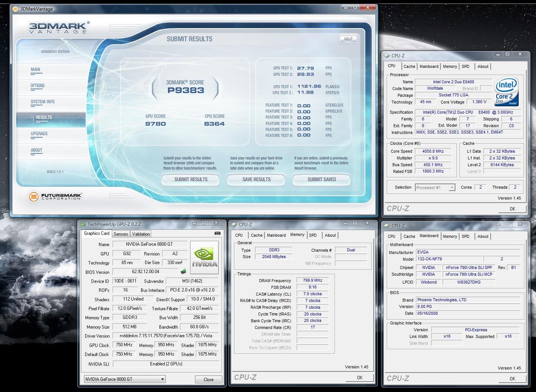This screenshot has height=392, width=536.
Task: Click the P9383 3DMark score
Action: point(186,90)
